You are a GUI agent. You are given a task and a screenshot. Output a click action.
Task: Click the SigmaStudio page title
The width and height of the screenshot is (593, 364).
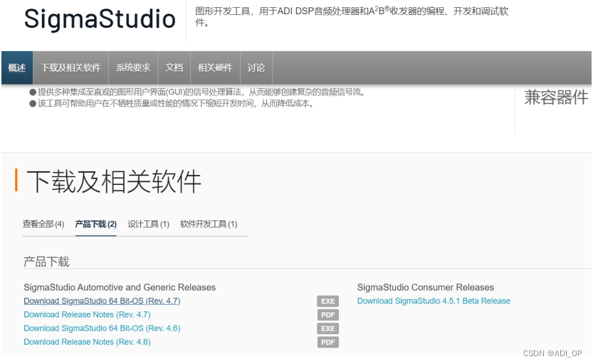coord(100,19)
